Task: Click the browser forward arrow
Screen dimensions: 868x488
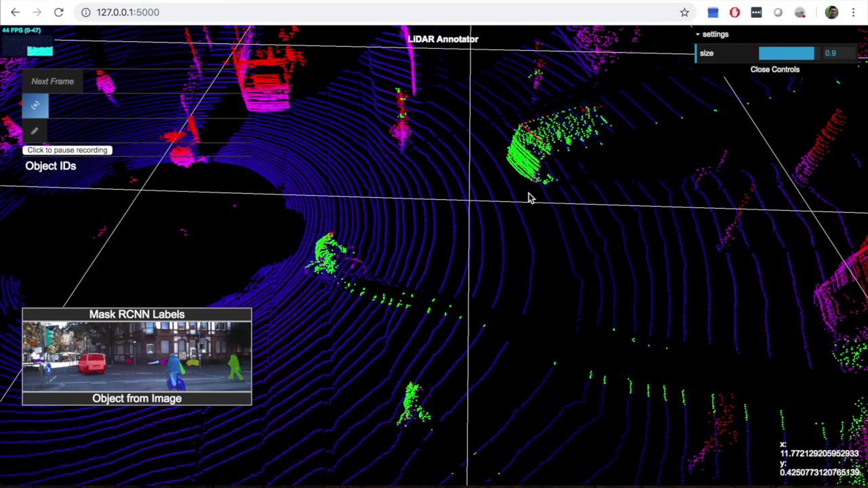Action: (37, 12)
